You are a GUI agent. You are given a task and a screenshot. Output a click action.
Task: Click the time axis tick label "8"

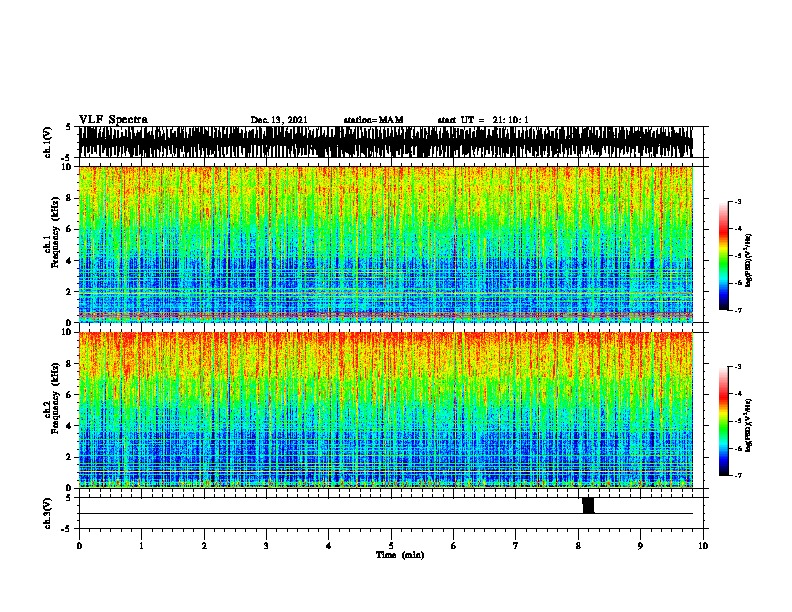click(578, 546)
